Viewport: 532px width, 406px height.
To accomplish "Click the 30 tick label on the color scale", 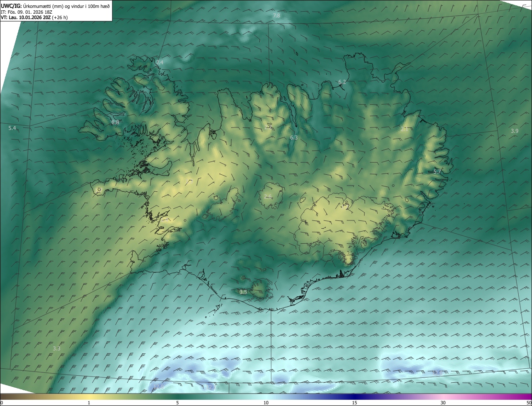I will coord(443,403).
